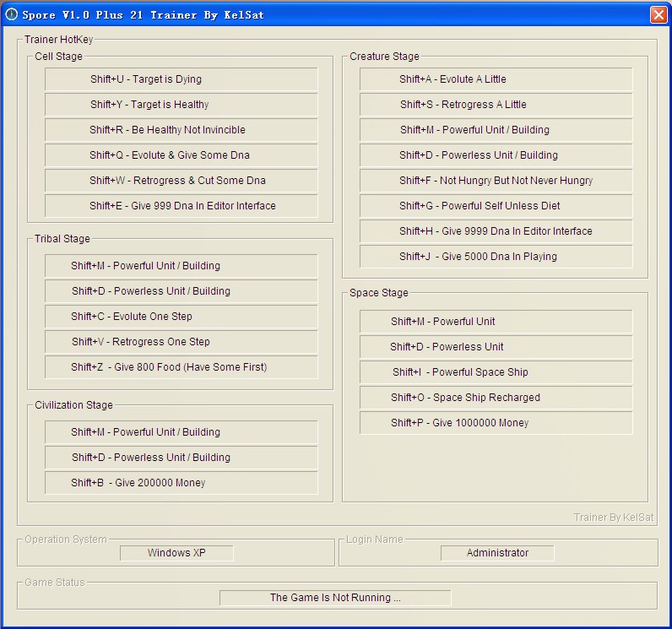Select Shift+E - Give 999 Dna In Editor
The height and width of the screenshot is (629, 672).
click(x=182, y=206)
